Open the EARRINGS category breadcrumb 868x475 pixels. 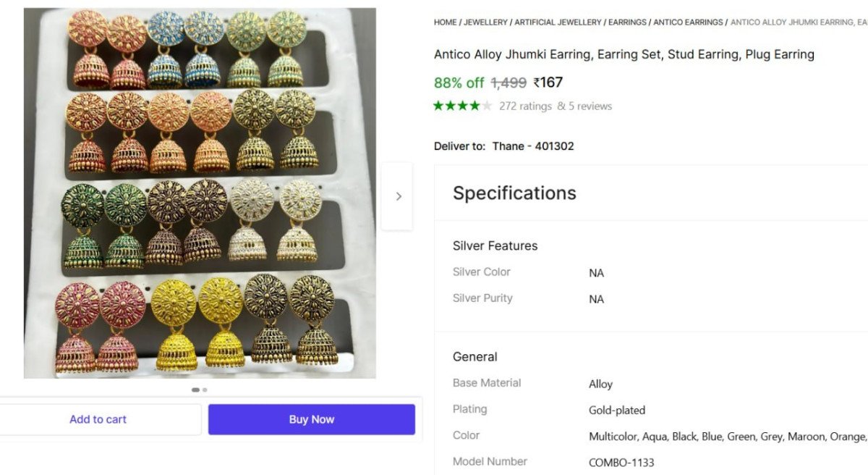click(x=627, y=22)
